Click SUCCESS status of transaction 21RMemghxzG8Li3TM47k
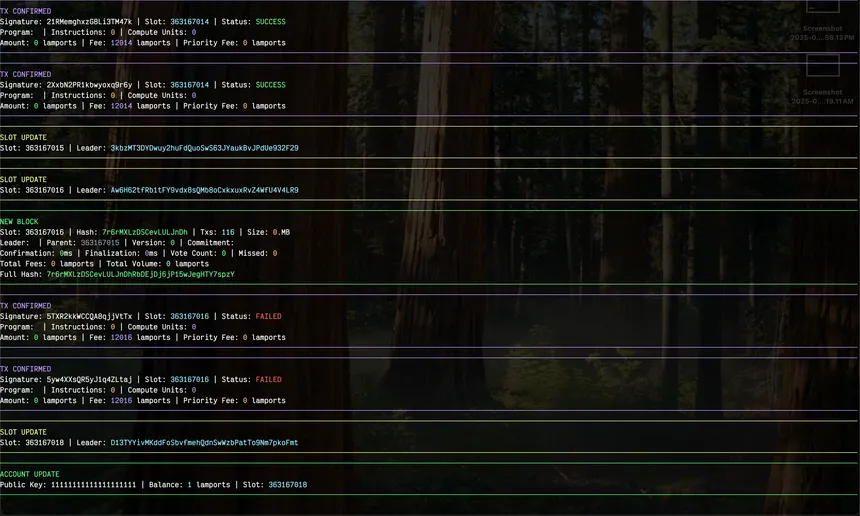The image size is (860, 516). point(270,22)
